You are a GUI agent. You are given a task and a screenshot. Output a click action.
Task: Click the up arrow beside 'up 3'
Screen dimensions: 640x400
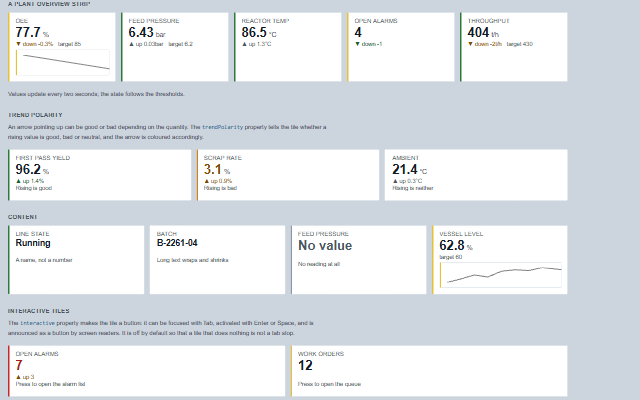click(18, 377)
